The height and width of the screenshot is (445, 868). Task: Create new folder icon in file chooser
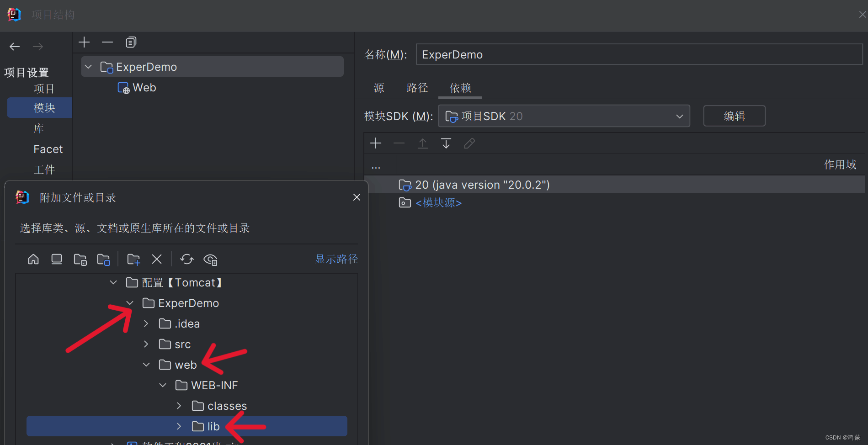coord(133,260)
